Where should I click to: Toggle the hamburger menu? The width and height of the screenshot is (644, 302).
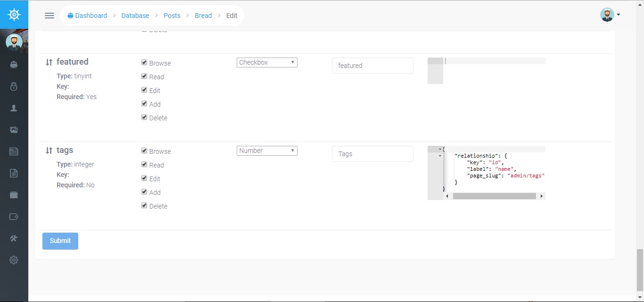click(x=50, y=16)
